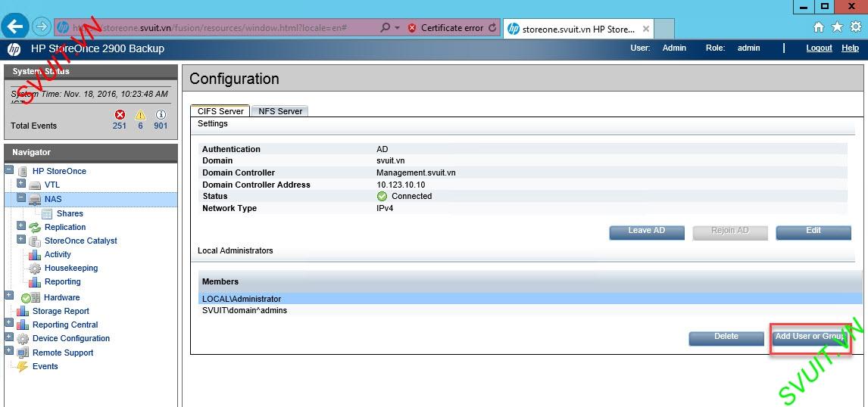Open the address bar dropdown arrow
This screenshot has width=868, height=407.
pos(397,28)
